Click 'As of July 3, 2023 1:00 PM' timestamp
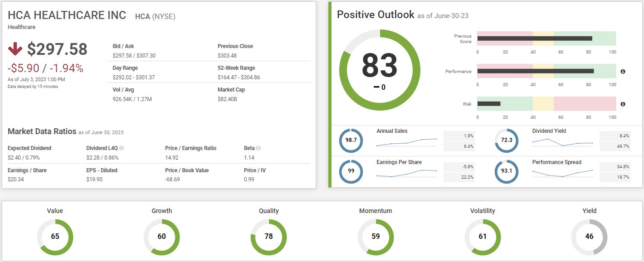644x262 pixels. [36, 80]
